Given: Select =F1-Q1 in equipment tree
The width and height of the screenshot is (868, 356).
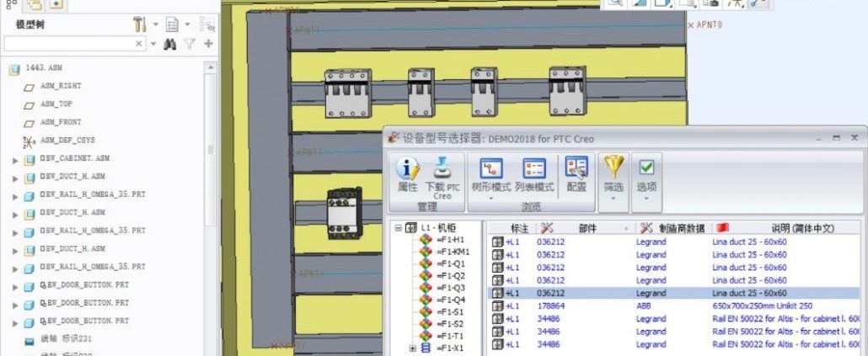Looking at the screenshot, I should [x=451, y=263].
